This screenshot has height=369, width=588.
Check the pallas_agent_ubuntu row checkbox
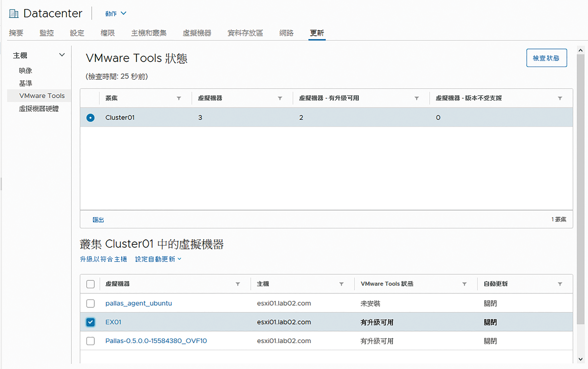coord(90,303)
